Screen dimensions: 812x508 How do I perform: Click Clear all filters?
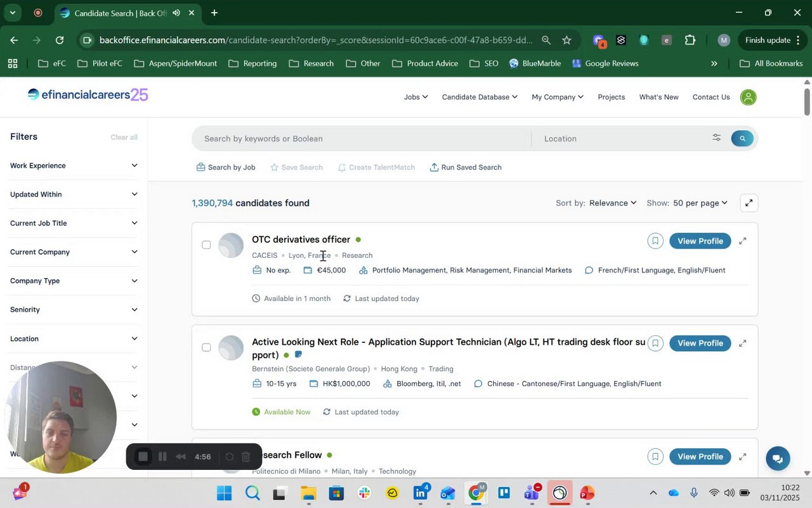124,137
